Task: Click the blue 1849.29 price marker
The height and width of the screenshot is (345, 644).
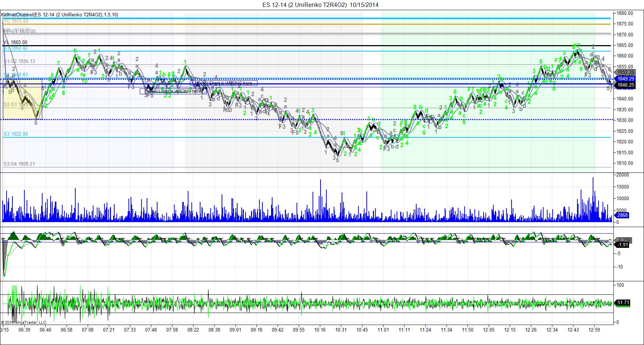Action: (x=624, y=79)
